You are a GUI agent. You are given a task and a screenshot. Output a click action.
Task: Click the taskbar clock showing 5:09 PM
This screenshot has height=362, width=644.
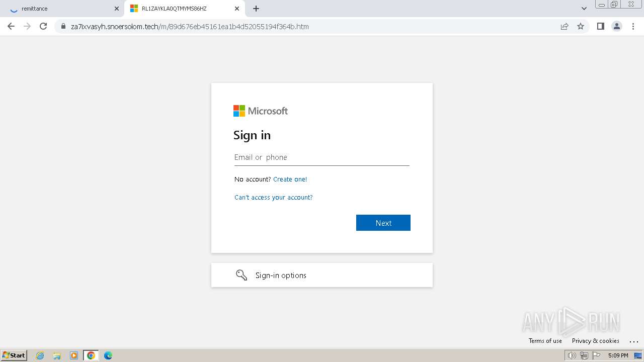pyautogui.click(x=618, y=355)
